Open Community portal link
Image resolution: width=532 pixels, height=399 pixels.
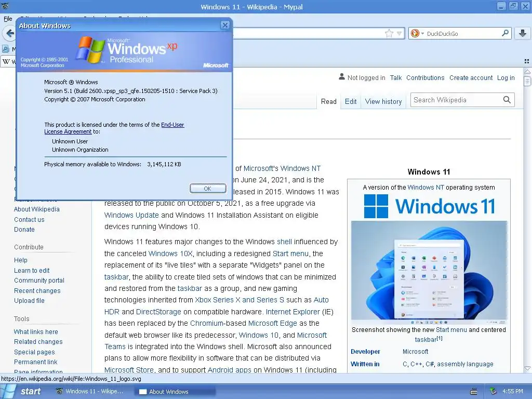pyautogui.click(x=39, y=281)
